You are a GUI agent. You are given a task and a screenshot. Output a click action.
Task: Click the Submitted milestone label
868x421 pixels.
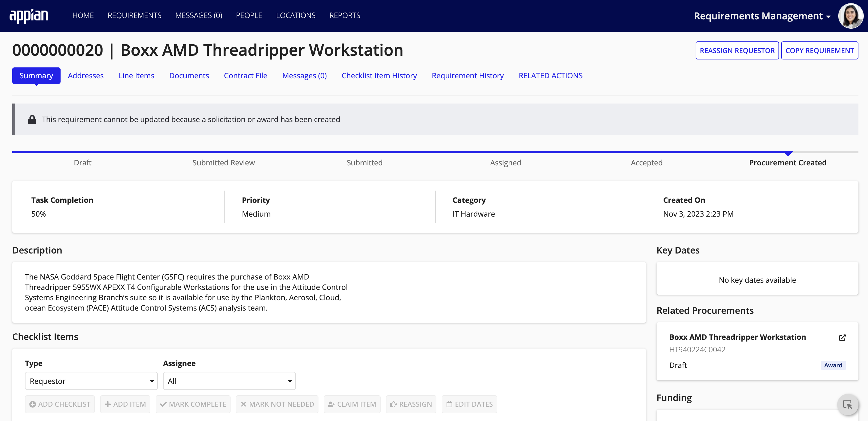(365, 163)
